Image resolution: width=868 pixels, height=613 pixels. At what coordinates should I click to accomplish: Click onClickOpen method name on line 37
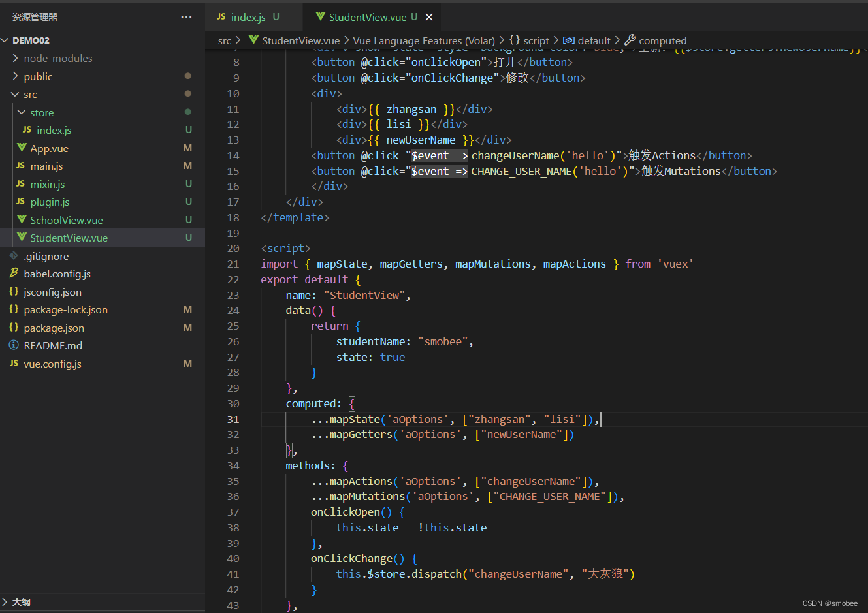click(x=346, y=512)
